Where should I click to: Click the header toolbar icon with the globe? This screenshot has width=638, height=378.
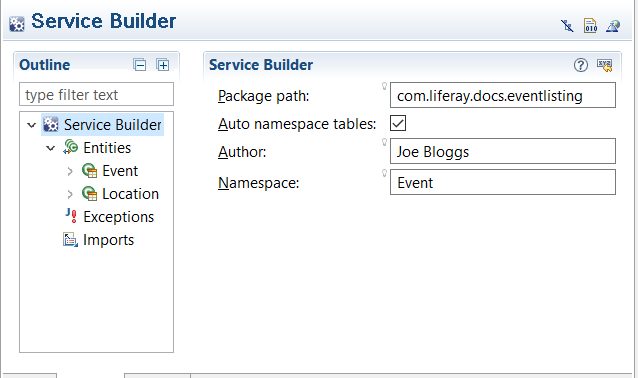pyautogui.click(x=613, y=26)
